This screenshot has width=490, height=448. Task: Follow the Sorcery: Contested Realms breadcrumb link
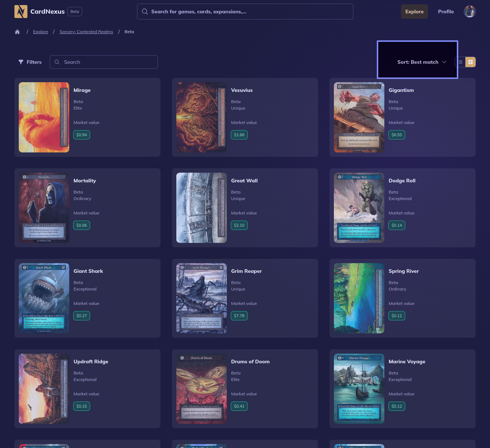point(86,32)
